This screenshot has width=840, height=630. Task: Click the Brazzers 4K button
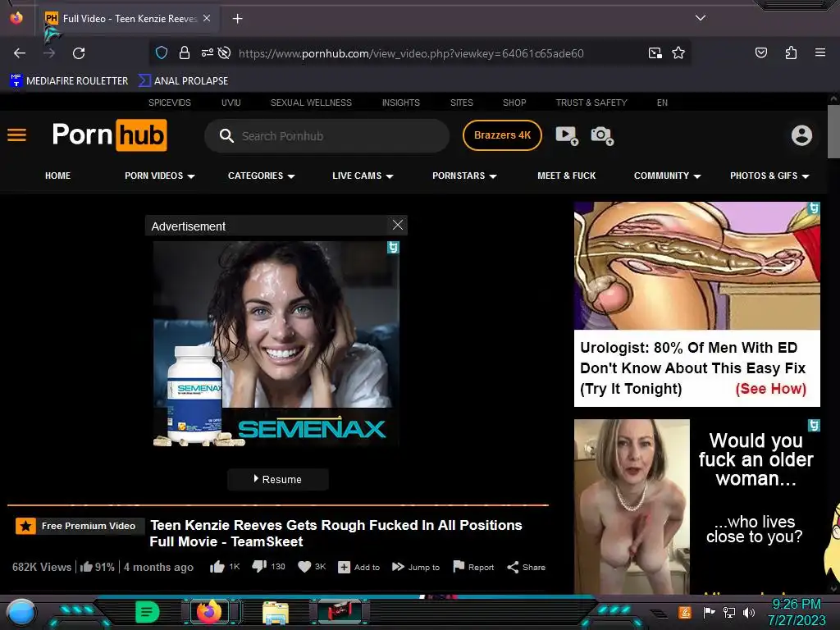pyautogui.click(x=503, y=135)
